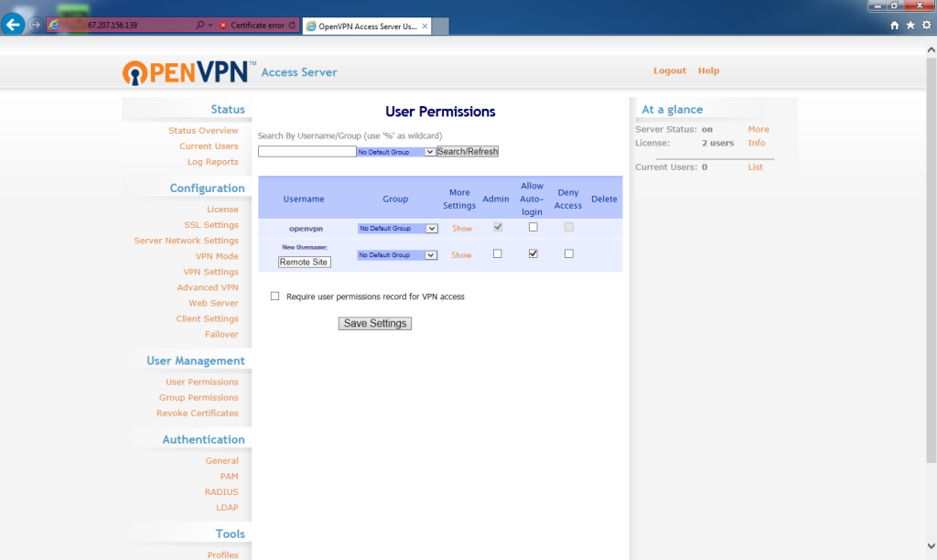Open RADIUS authentication settings
The height and width of the screenshot is (560, 937).
221,492
